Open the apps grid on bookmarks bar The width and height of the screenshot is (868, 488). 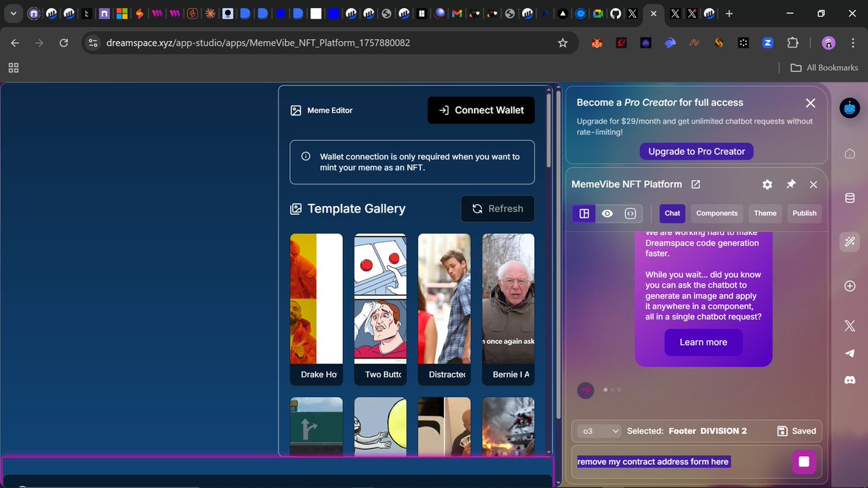(x=13, y=67)
